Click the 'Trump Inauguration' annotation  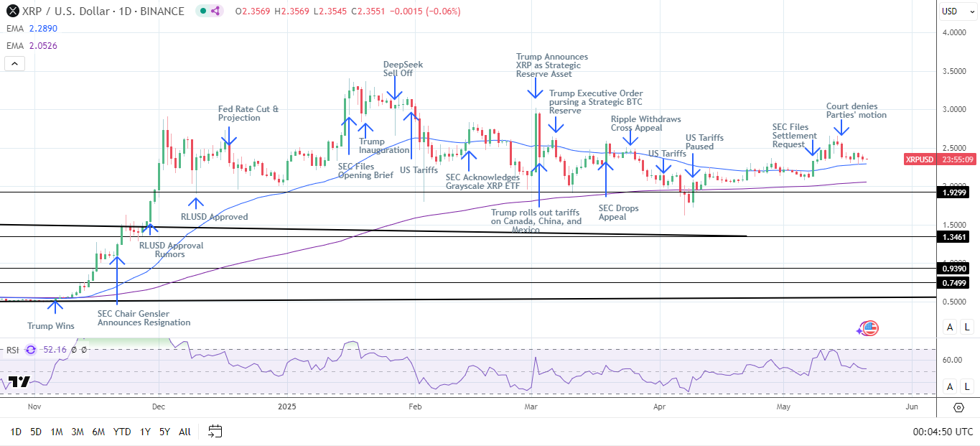pyautogui.click(x=385, y=146)
